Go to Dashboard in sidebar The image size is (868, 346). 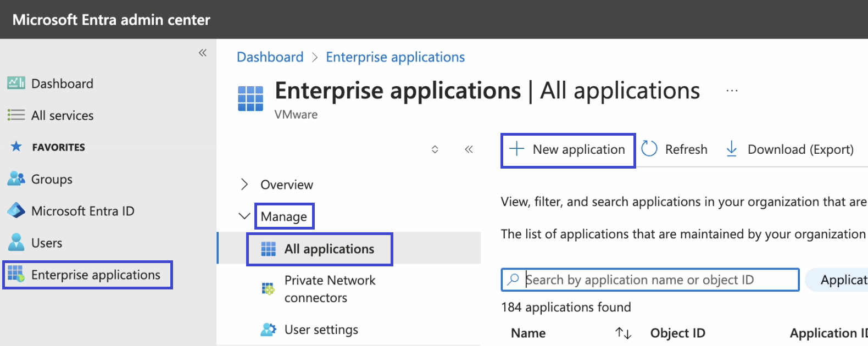pos(62,83)
